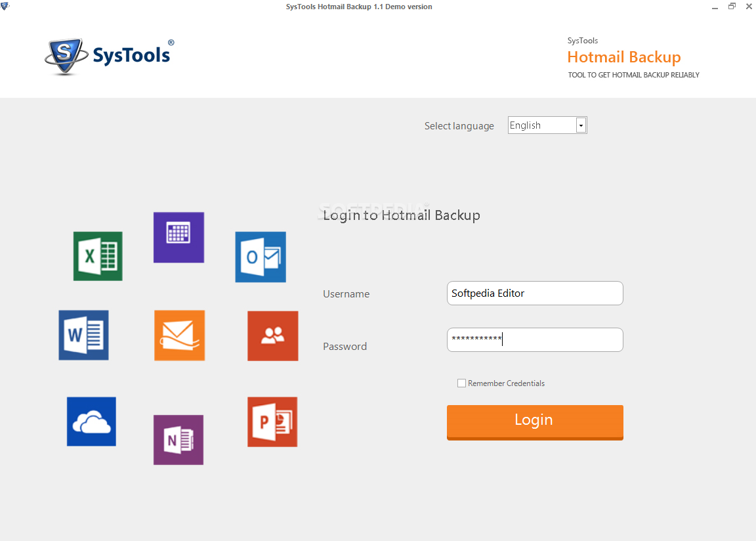Click the red People contacts icon

pos(273,335)
